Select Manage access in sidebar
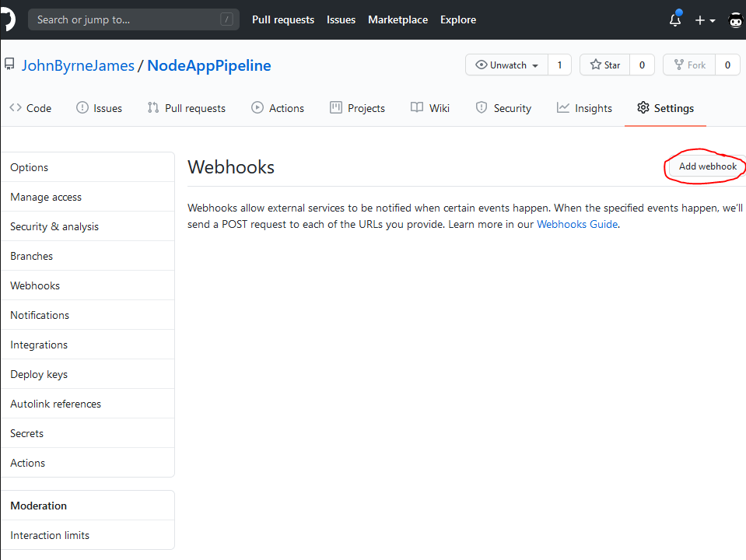The height and width of the screenshot is (560, 746). click(x=88, y=197)
